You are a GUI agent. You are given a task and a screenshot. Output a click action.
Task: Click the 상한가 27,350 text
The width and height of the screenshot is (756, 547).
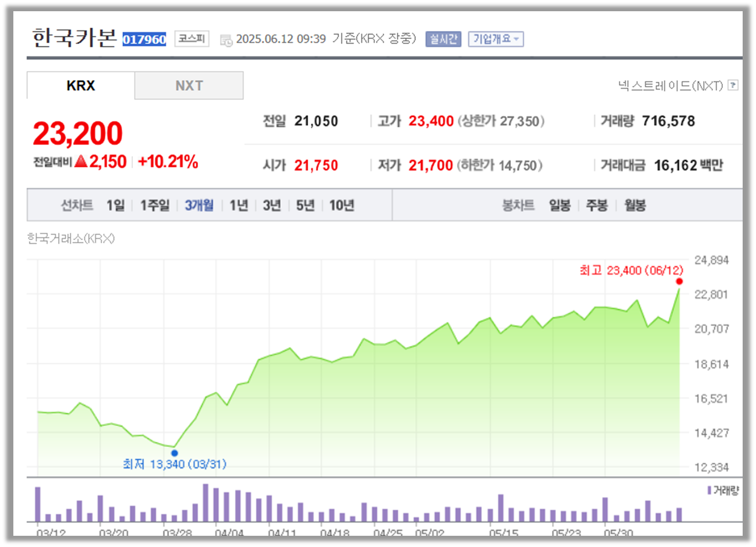pos(501,121)
